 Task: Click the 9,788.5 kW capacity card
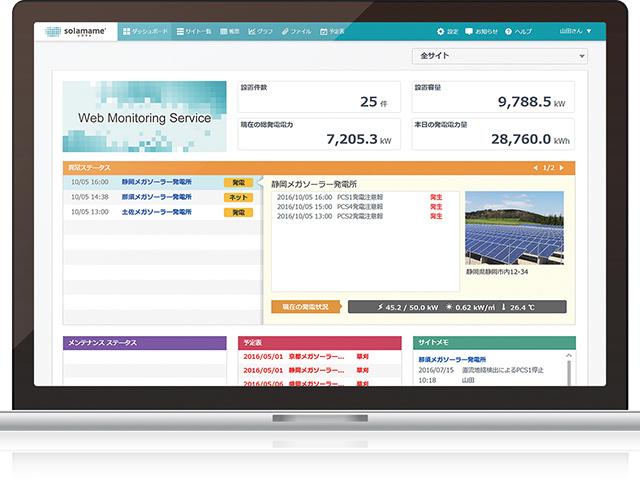click(493, 97)
